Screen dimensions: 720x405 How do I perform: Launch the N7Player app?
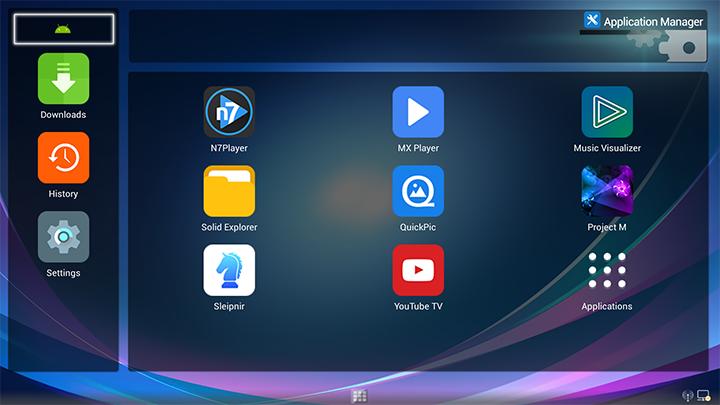coord(229,112)
